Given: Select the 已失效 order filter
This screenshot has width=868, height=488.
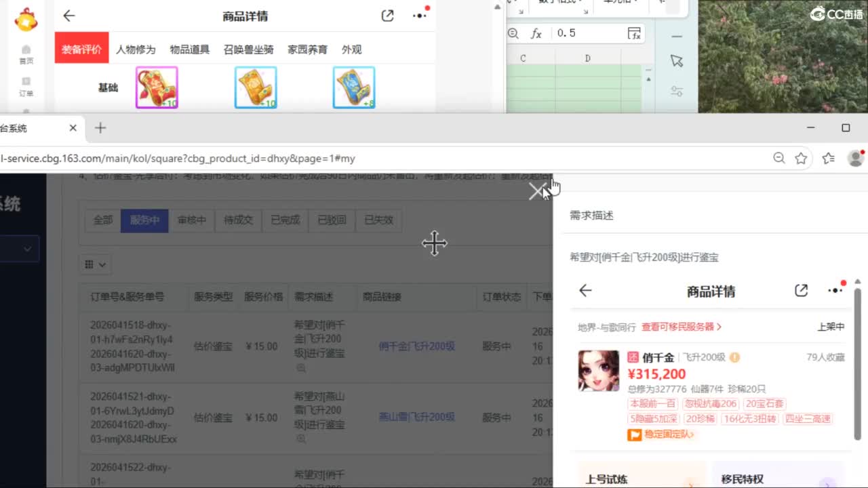Looking at the screenshot, I should pyautogui.click(x=378, y=220).
